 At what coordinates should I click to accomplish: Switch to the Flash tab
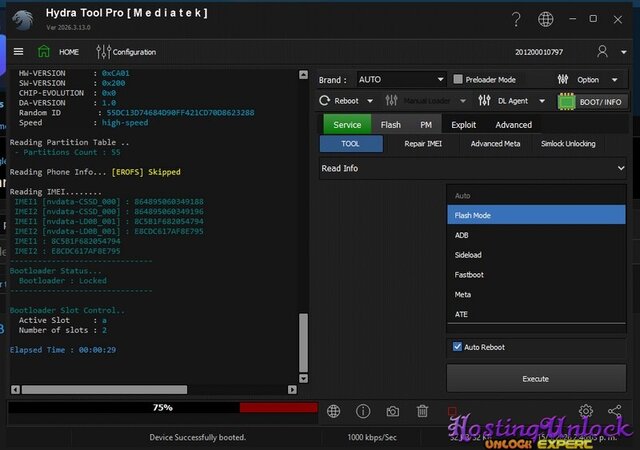click(x=390, y=125)
